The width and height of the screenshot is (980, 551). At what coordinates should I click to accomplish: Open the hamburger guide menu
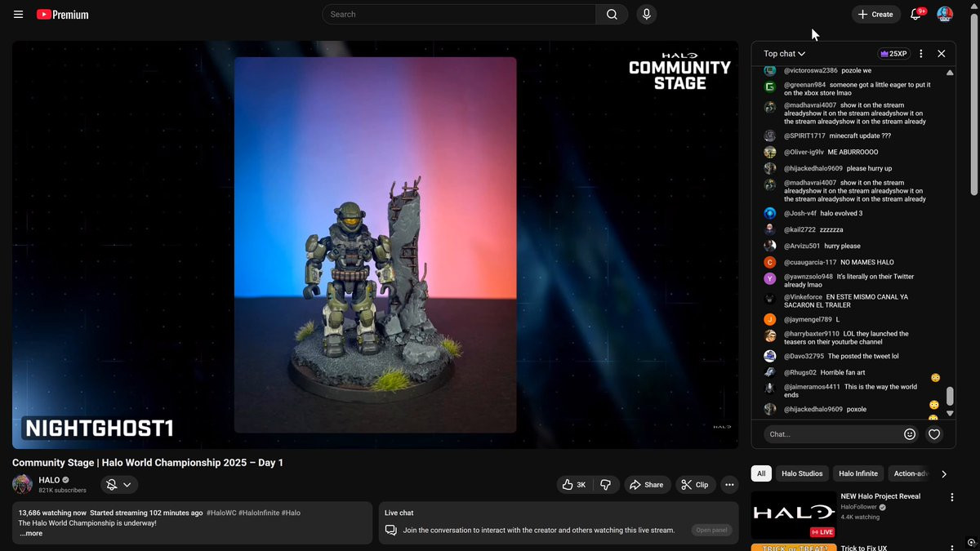tap(18, 15)
